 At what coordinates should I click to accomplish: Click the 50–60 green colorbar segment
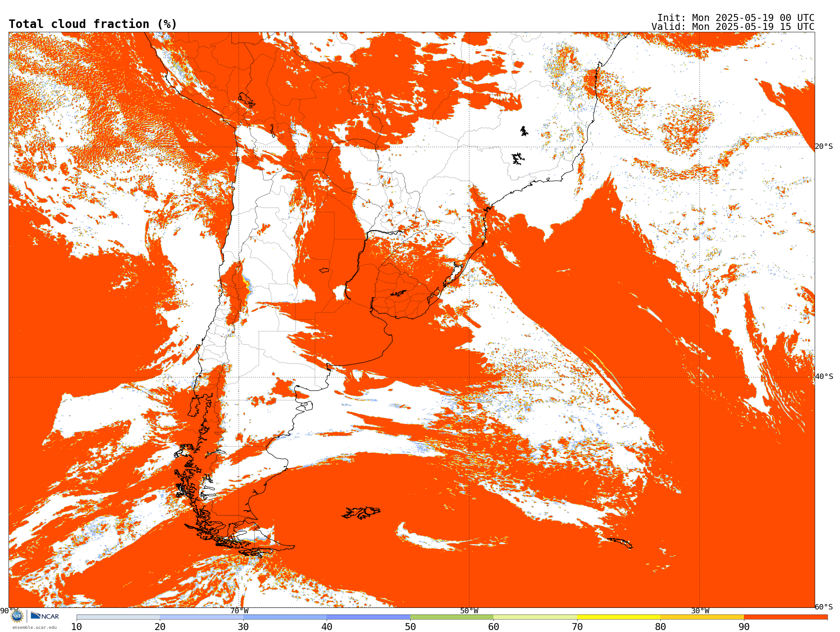pos(452,617)
